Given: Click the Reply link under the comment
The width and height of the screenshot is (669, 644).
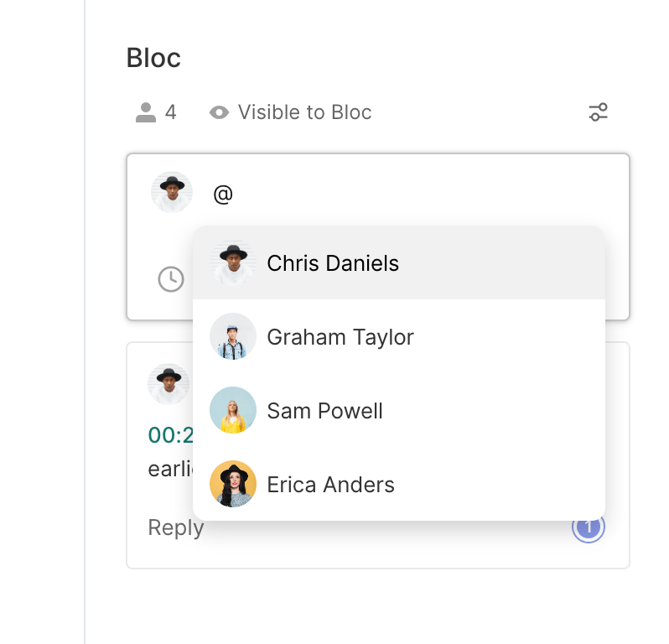Looking at the screenshot, I should pos(175,527).
